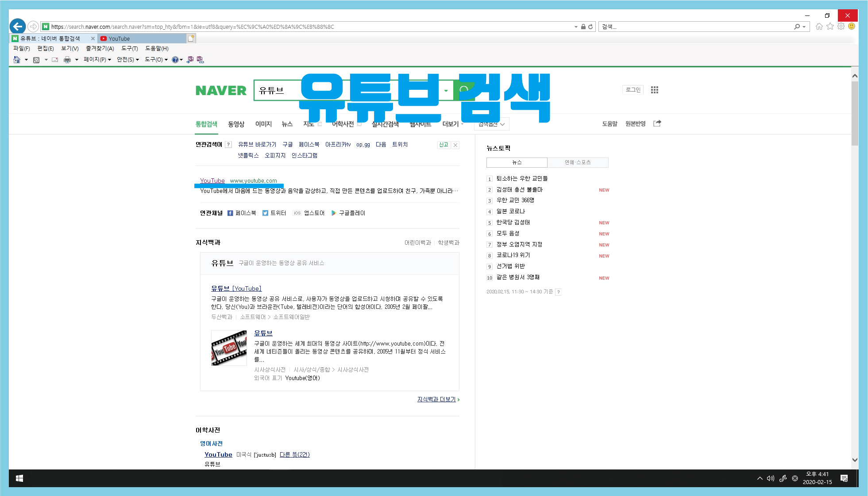The height and width of the screenshot is (496, 868).
Task: Click the Send to OneNote icon
Action: [x=190, y=60]
